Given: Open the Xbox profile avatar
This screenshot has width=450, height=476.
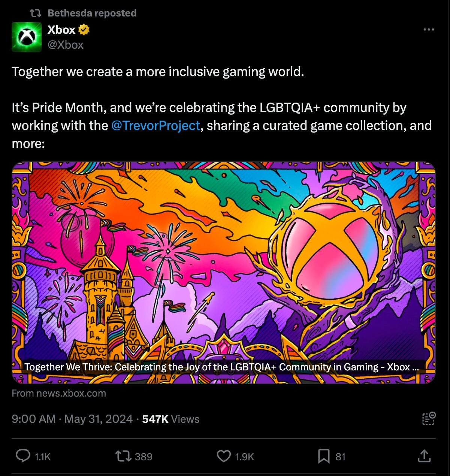Looking at the screenshot, I should point(27,37).
